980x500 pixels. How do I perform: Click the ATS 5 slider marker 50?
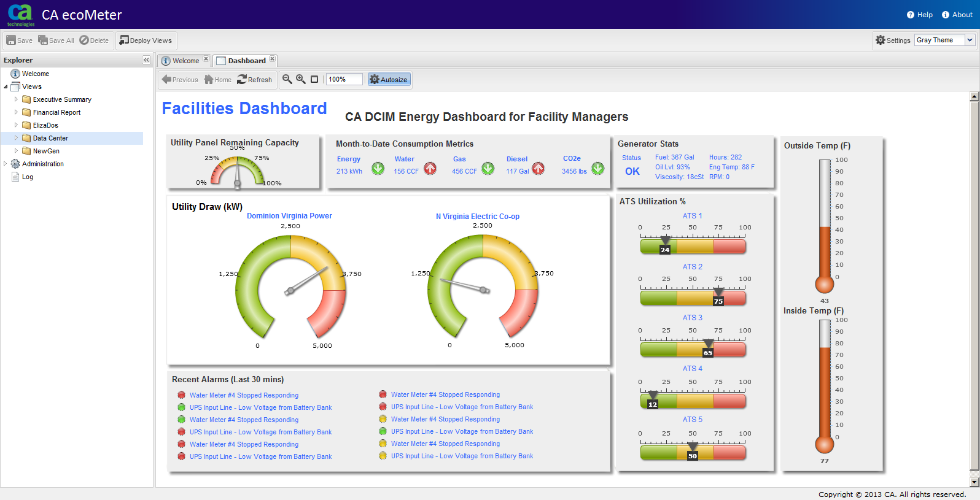(x=693, y=452)
